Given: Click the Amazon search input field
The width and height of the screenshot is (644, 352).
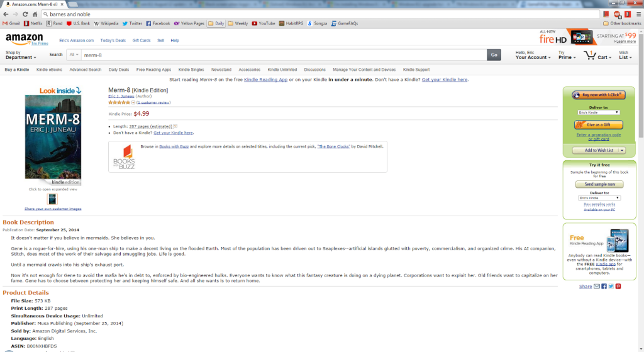Looking at the screenshot, I should 284,55.
